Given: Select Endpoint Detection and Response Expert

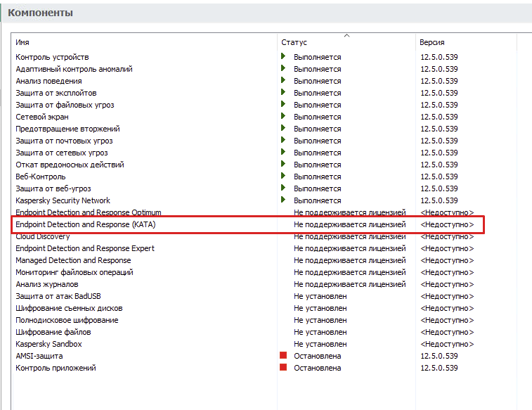Looking at the screenshot, I should coord(85,248).
